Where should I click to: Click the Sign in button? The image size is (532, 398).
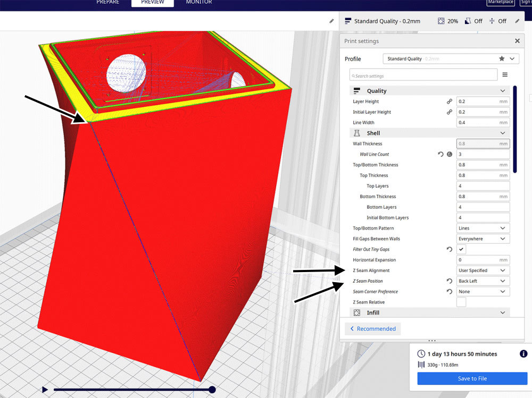526,2
